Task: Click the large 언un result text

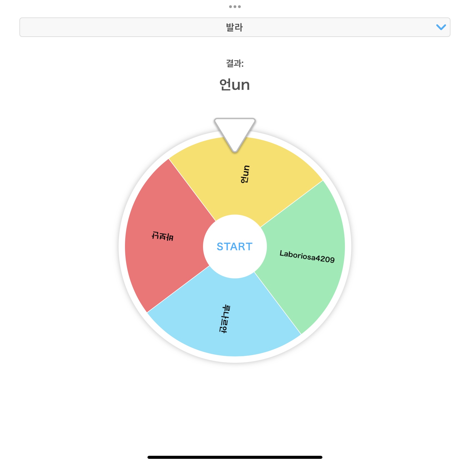Action: coord(235,85)
